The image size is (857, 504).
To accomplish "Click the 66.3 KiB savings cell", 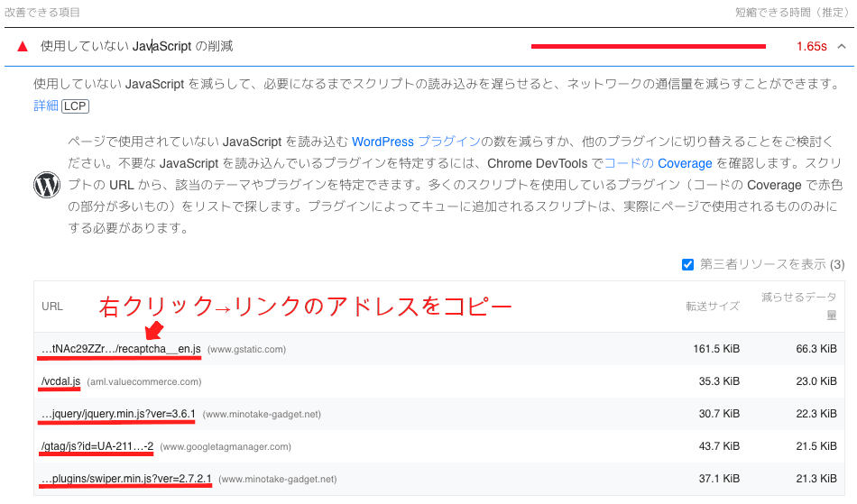I will point(816,348).
